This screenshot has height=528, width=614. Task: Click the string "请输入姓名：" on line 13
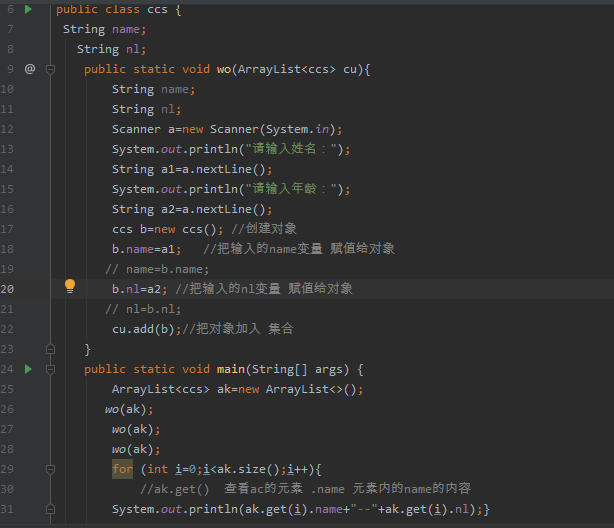pyautogui.click(x=291, y=149)
